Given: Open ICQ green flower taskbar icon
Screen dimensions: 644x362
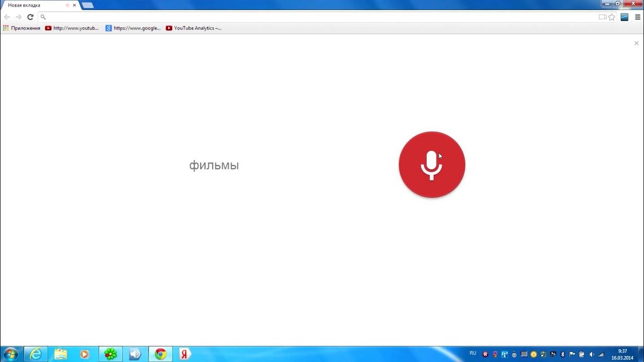Looking at the screenshot, I should tap(111, 354).
